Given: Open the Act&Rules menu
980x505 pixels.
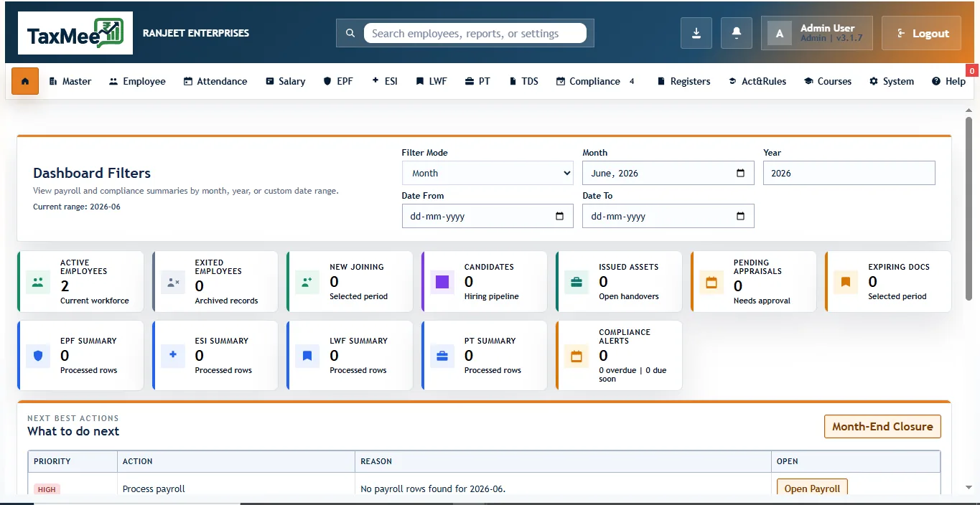Looking at the screenshot, I should (757, 81).
